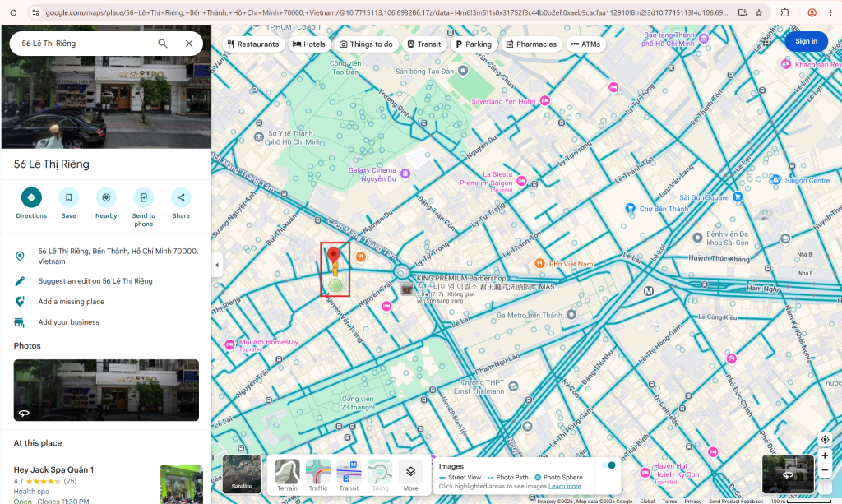
Task: Open site information icon in address bar
Action: (35, 12)
